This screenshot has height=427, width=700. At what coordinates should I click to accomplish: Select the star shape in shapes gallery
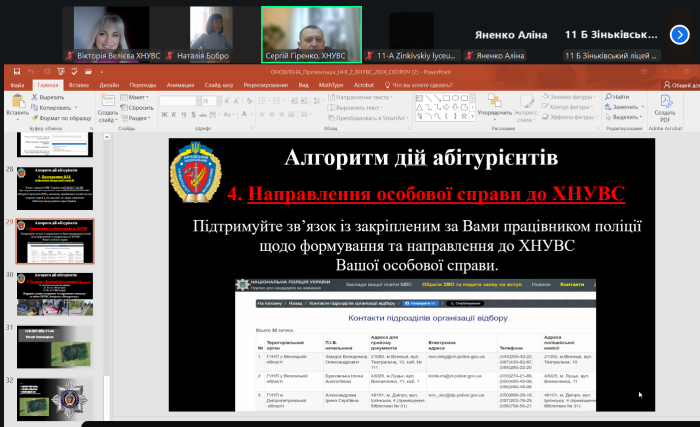click(x=464, y=116)
